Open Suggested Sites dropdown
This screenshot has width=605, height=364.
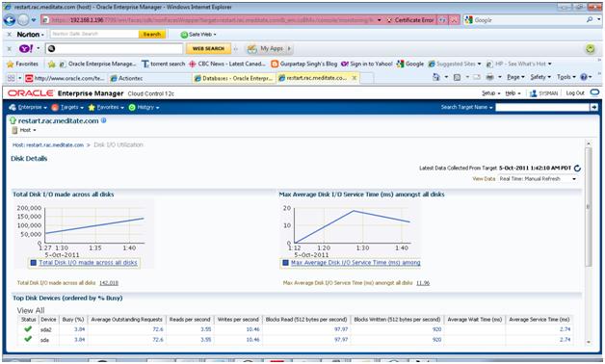pos(455,64)
